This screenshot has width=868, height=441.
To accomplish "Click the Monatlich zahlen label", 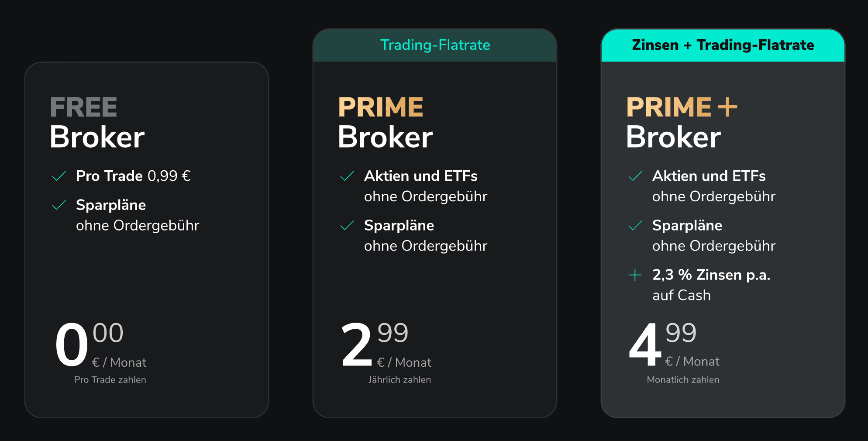I will [683, 380].
